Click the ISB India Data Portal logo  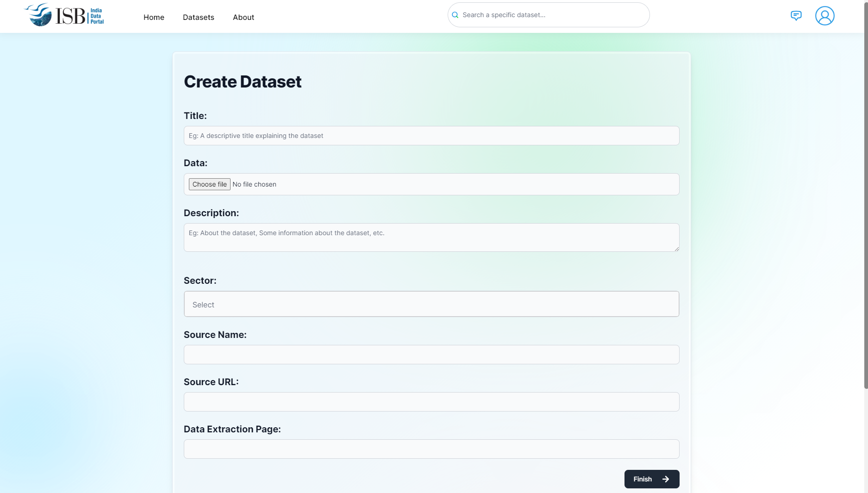tap(64, 15)
